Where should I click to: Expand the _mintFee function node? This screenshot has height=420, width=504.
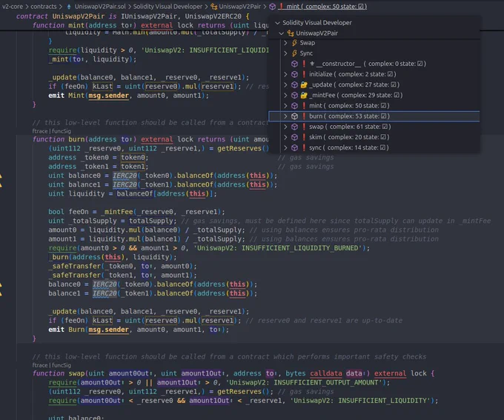[285, 96]
